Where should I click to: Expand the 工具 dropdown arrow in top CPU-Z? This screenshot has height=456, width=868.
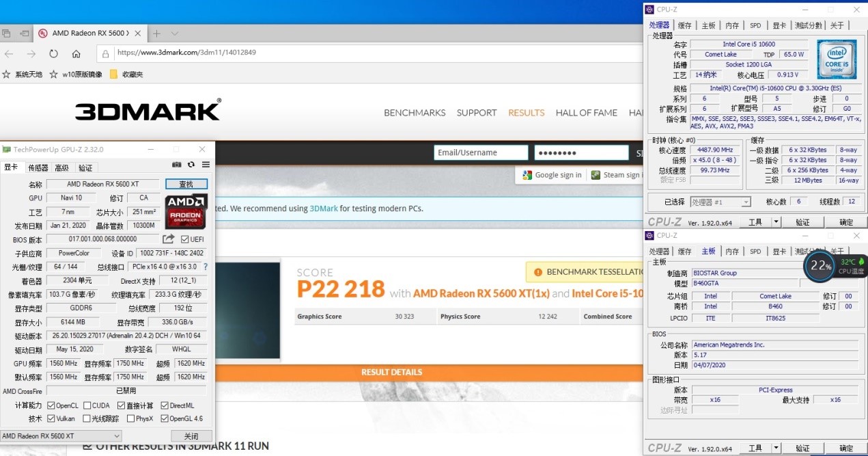tap(776, 222)
